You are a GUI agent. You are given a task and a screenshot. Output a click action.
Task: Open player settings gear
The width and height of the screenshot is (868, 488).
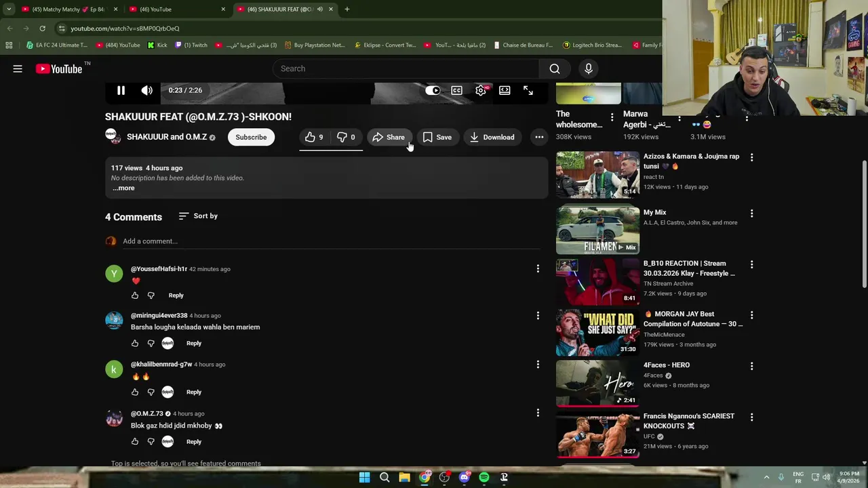click(481, 90)
